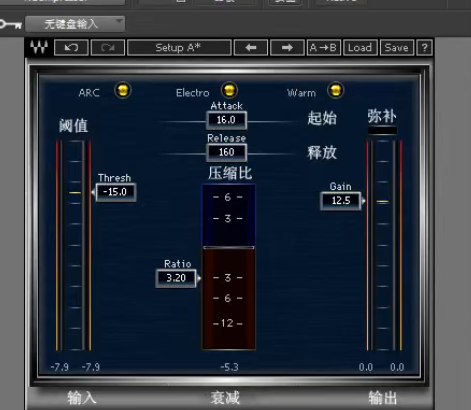Click the threshold fader yellow marker
Image resolution: width=471 pixels, height=410 pixels.
point(75,193)
